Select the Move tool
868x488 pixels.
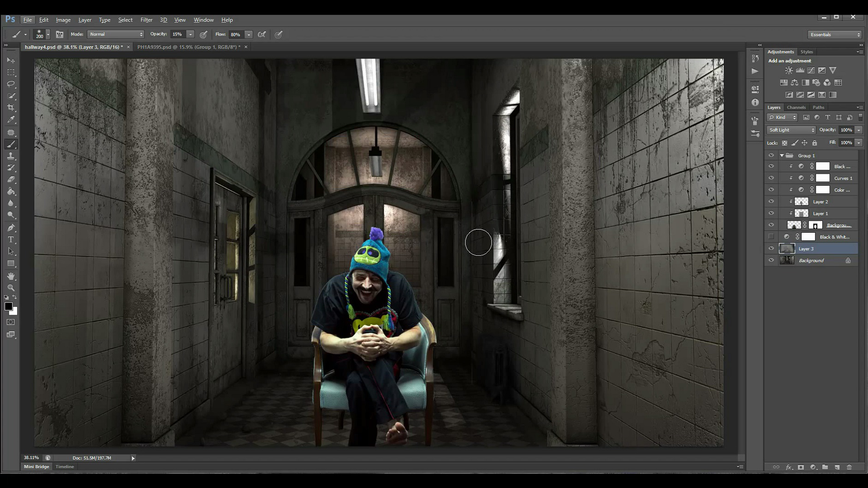[11, 60]
